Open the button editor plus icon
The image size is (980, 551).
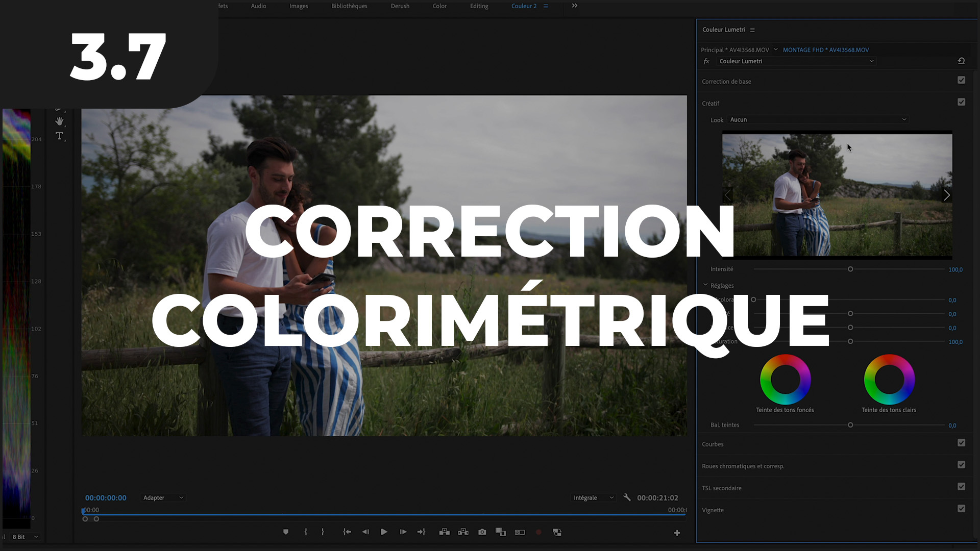pos(677,533)
